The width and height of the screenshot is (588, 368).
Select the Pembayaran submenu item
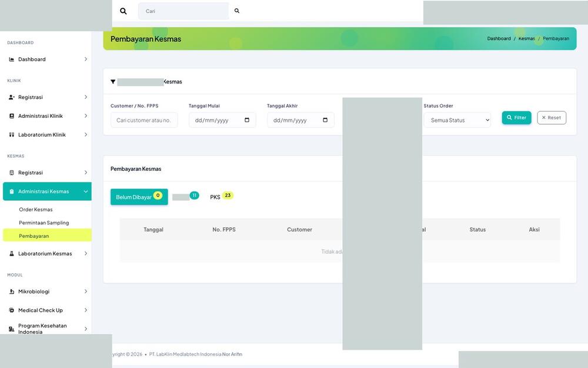[x=47, y=236]
